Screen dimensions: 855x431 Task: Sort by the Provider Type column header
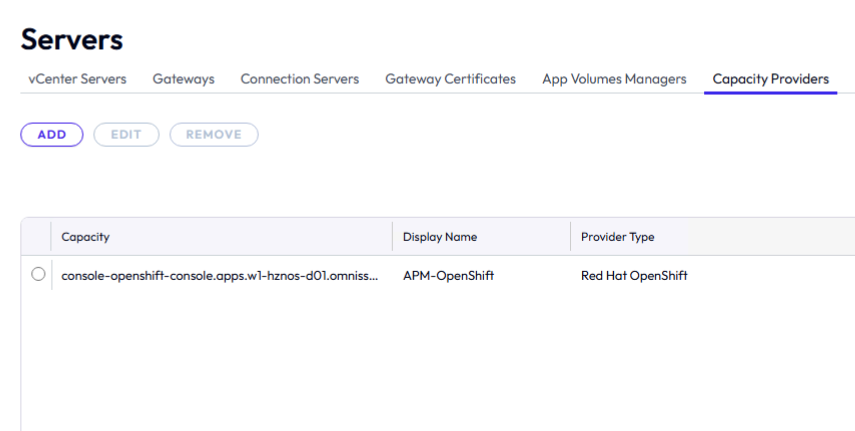click(617, 237)
